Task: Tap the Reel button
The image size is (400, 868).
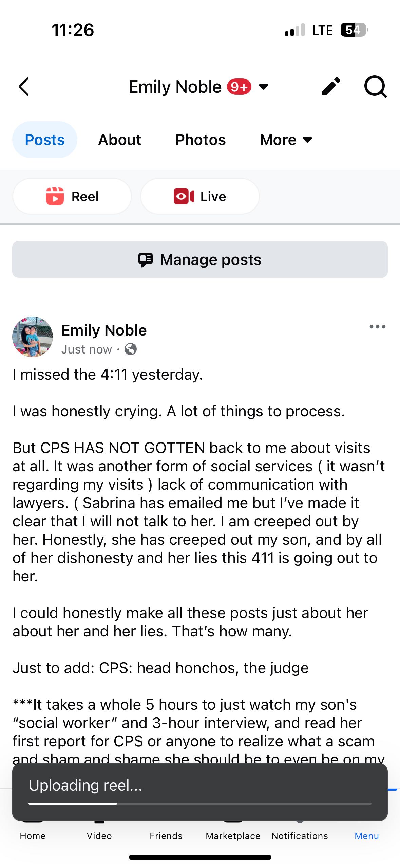Action: click(72, 196)
